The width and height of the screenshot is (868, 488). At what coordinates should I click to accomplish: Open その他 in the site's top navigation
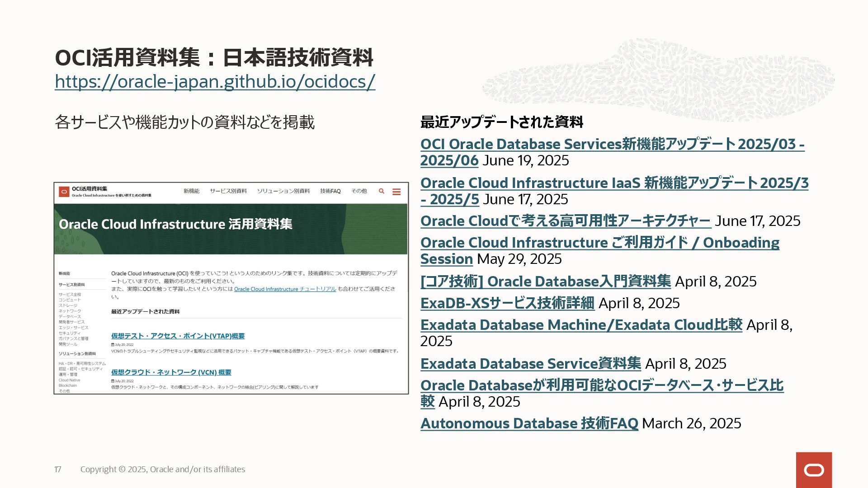click(x=359, y=191)
